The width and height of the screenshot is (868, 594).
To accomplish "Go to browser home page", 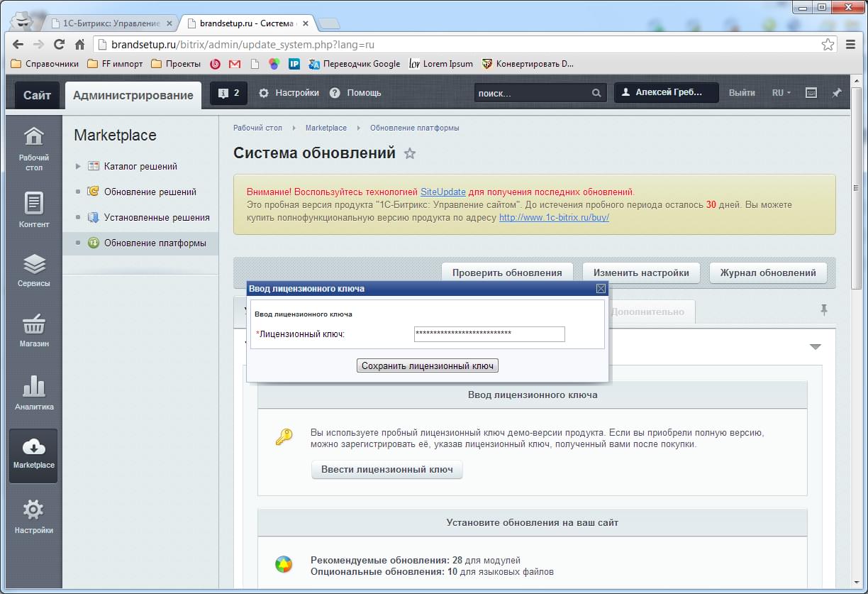I will coord(79,44).
